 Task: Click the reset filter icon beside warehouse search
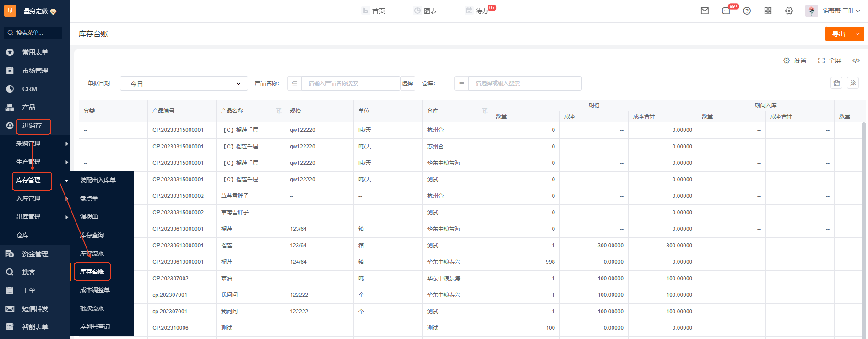pyautogui.click(x=836, y=83)
